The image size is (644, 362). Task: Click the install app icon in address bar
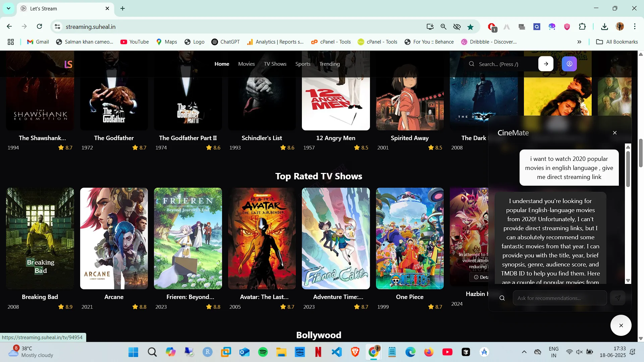point(430,27)
